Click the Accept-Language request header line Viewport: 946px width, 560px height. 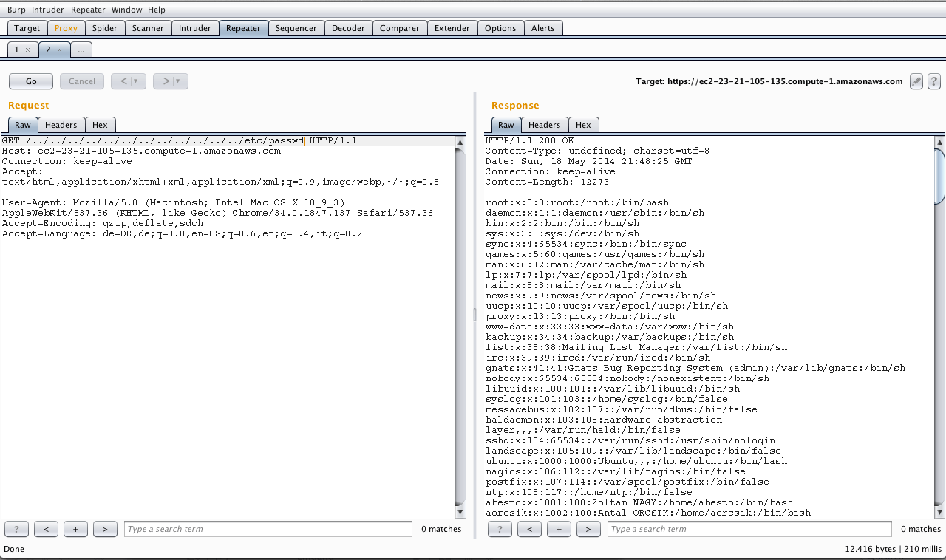pos(182,233)
